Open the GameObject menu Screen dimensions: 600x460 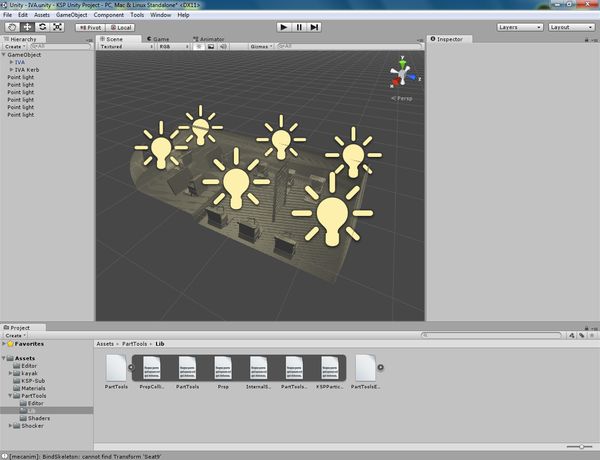(71, 15)
